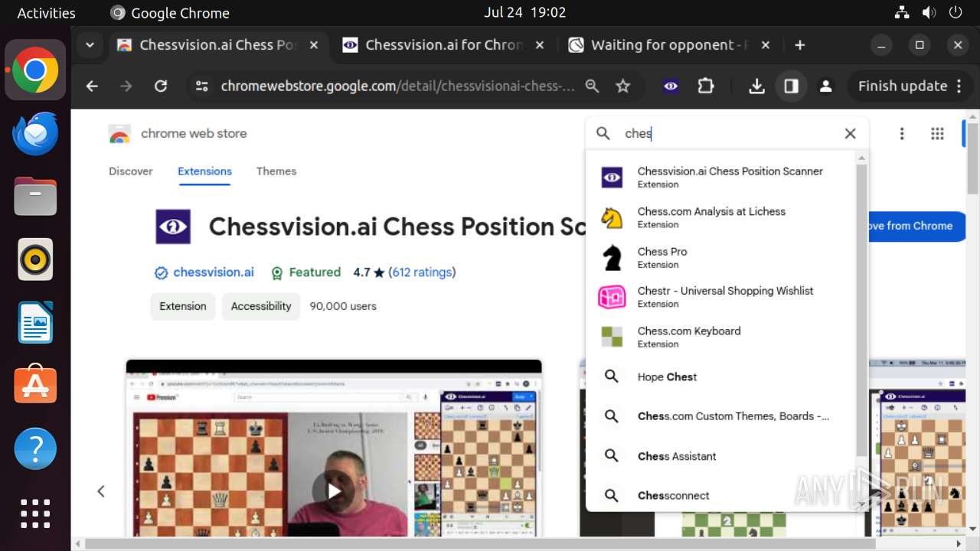
Task: Go forward to the next page
Action: [x=126, y=86]
